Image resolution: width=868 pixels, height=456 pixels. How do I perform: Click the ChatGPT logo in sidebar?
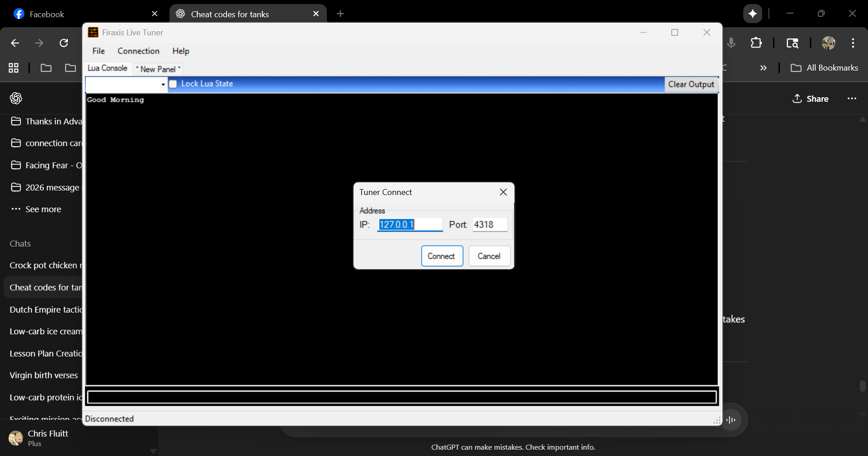(16, 98)
